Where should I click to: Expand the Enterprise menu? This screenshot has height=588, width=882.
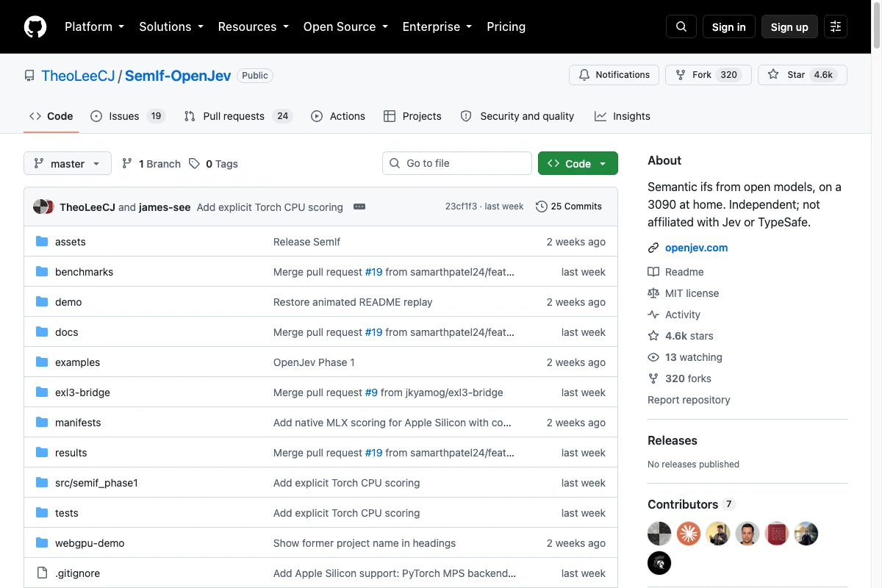click(437, 26)
